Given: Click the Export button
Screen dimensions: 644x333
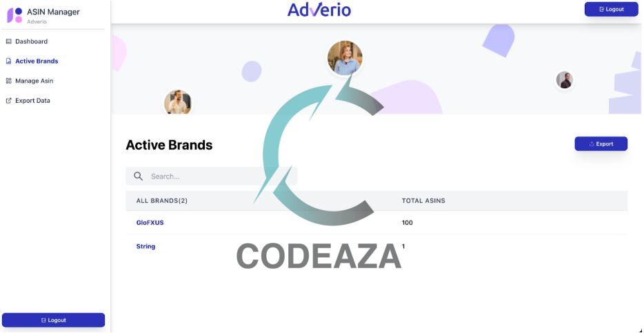Looking at the screenshot, I should point(601,143).
